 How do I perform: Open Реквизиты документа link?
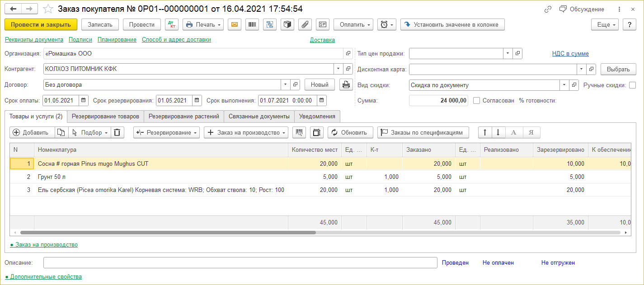[x=34, y=40]
